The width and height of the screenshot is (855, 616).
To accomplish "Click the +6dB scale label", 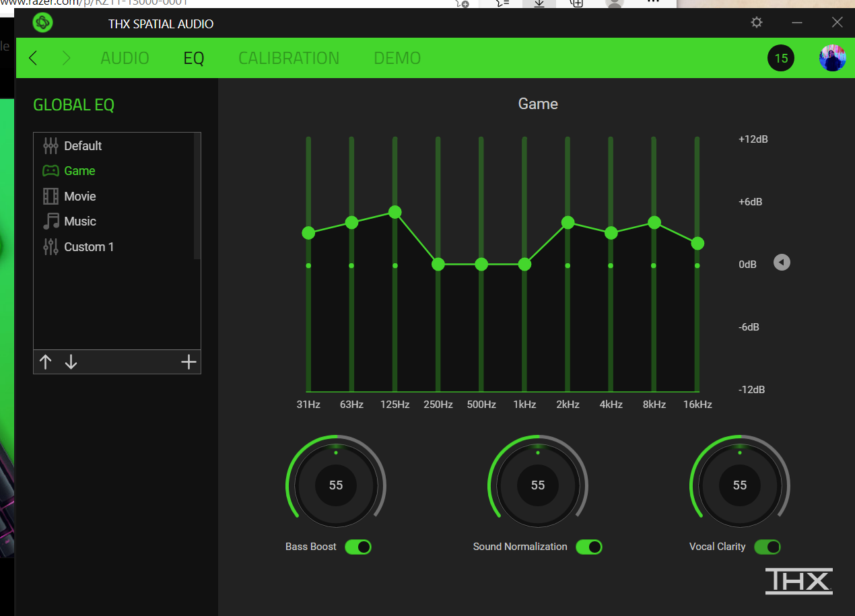I will click(x=750, y=202).
